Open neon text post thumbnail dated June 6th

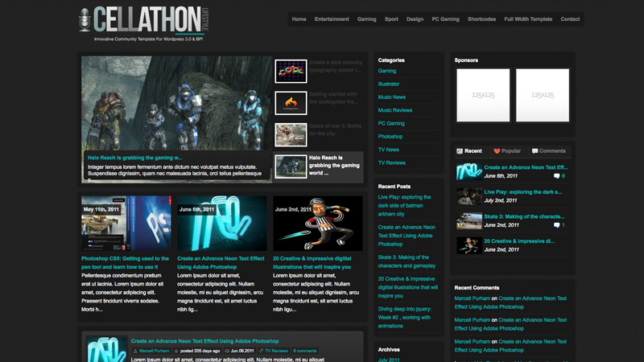(222, 224)
